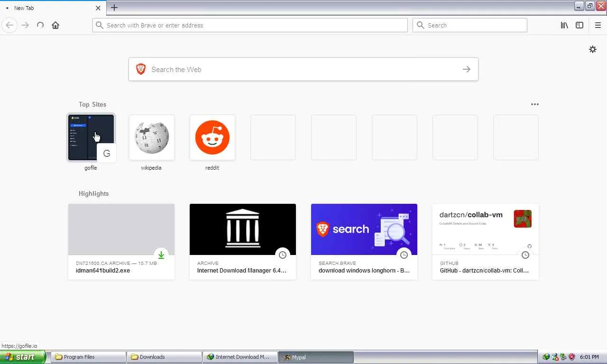
Task: Click the Search the Web field
Action: coord(303,69)
